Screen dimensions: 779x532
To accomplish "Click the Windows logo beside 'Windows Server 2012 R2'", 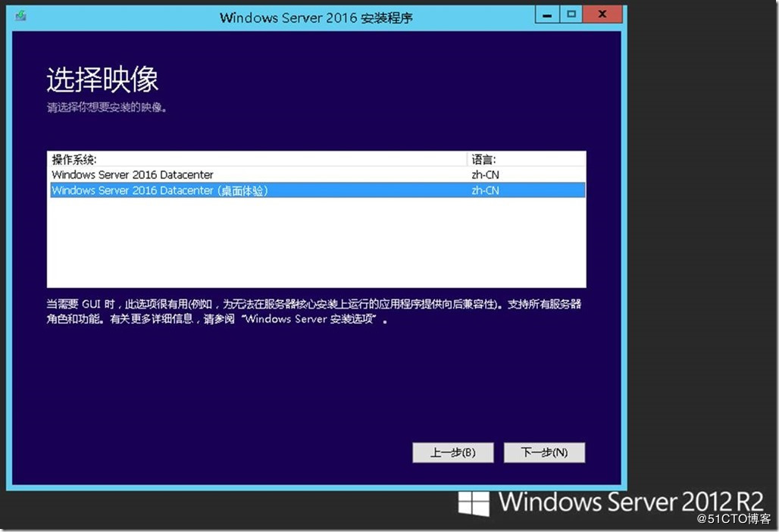I will [x=474, y=503].
